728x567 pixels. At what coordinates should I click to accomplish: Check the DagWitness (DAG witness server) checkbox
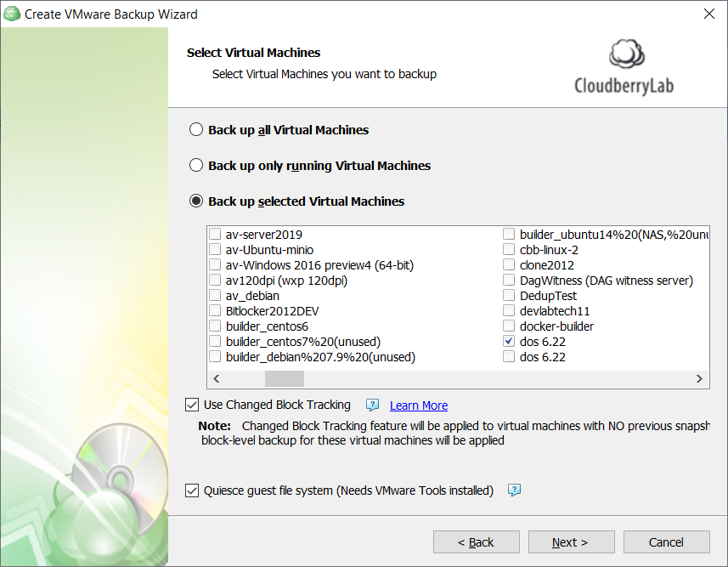tap(509, 280)
